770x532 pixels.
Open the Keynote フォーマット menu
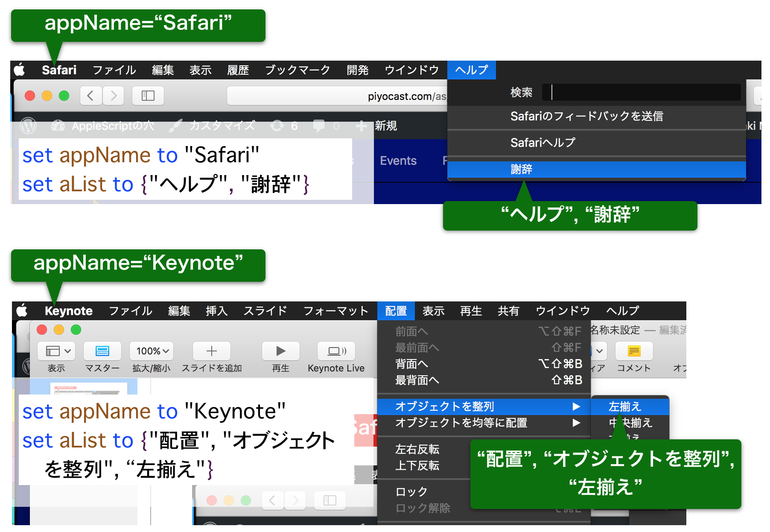(335, 311)
